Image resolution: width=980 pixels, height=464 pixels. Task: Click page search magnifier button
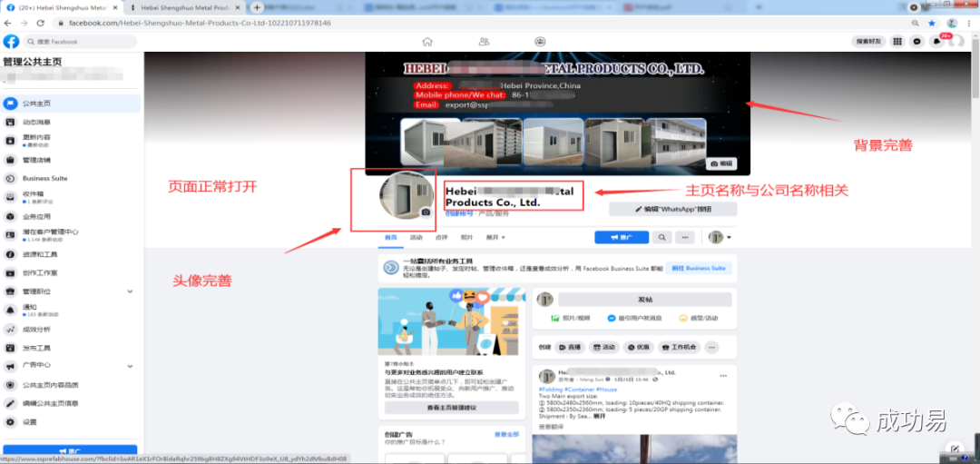tap(661, 238)
